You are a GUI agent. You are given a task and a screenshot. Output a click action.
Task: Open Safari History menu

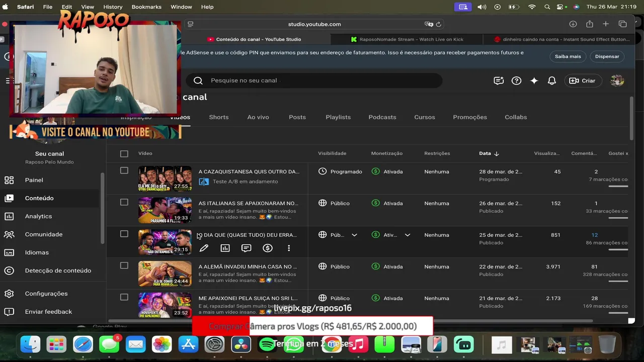click(113, 7)
